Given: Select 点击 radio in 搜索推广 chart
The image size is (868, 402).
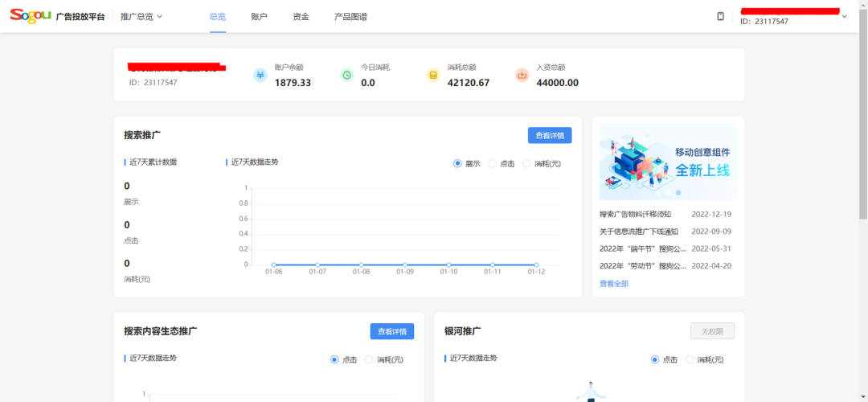Looking at the screenshot, I should coord(493,163).
